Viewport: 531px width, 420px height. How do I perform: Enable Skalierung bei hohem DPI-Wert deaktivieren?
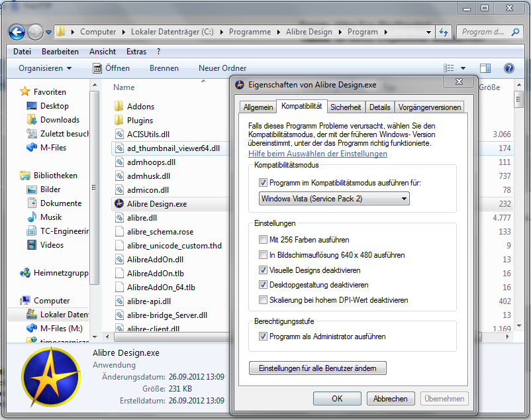[x=263, y=299]
